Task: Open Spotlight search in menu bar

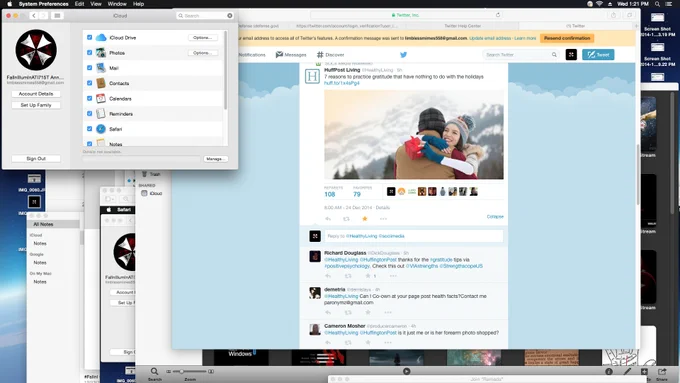Action: 657,4
